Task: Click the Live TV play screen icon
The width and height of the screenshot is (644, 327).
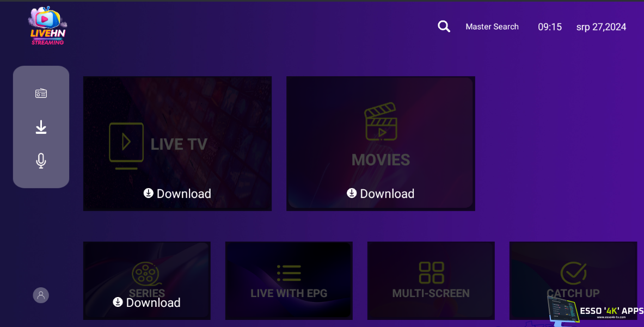Action: point(126,144)
